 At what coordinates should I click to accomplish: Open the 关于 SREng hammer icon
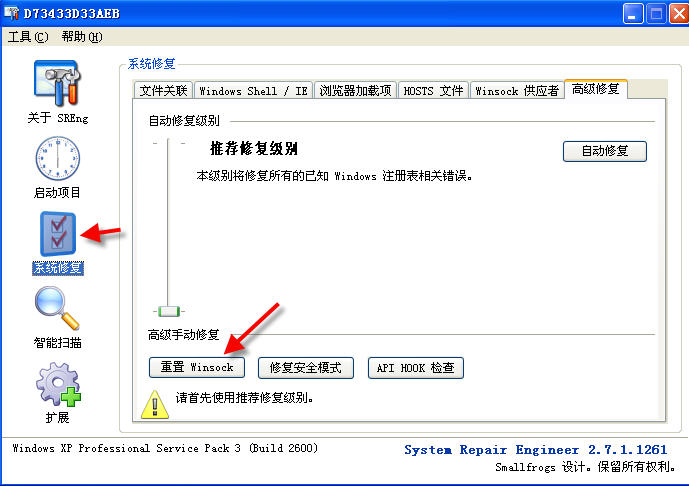[57, 83]
